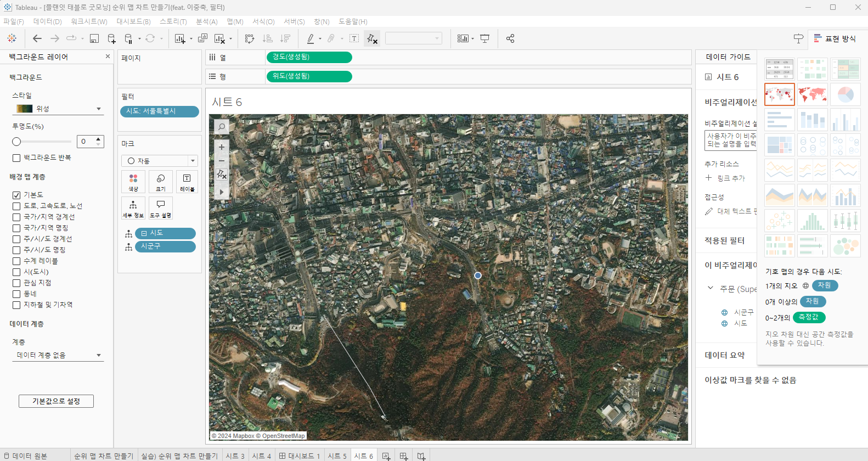The width and height of the screenshot is (868, 461).
Task: Click the 투명도 percentage input field
Action: [86, 142]
